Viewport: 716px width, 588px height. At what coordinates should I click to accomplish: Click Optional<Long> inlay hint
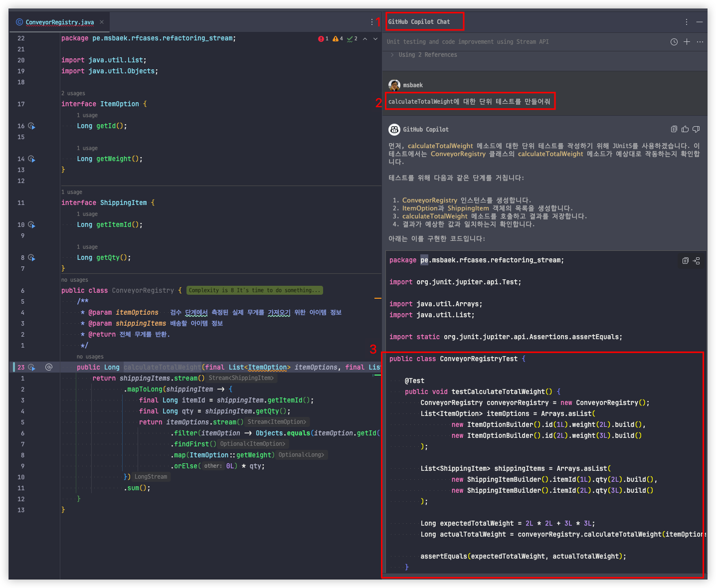click(301, 455)
